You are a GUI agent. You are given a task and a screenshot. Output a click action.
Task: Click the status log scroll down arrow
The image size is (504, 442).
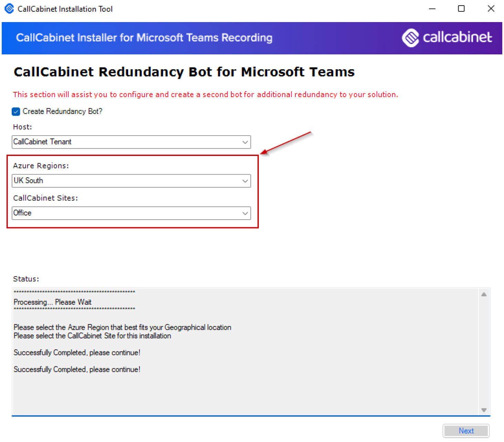click(x=484, y=410)
